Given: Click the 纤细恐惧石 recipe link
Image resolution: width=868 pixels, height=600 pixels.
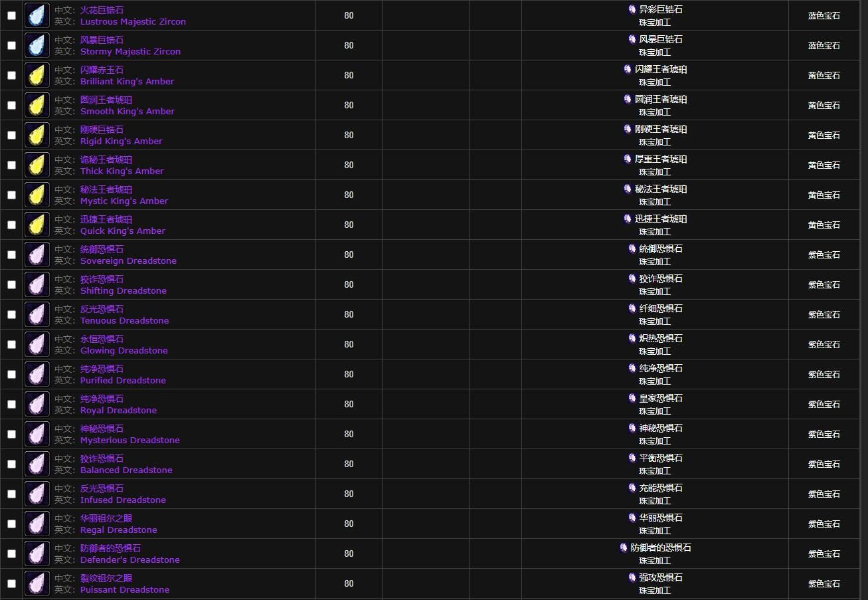Looking at the screenshot, I should point(661,308).
